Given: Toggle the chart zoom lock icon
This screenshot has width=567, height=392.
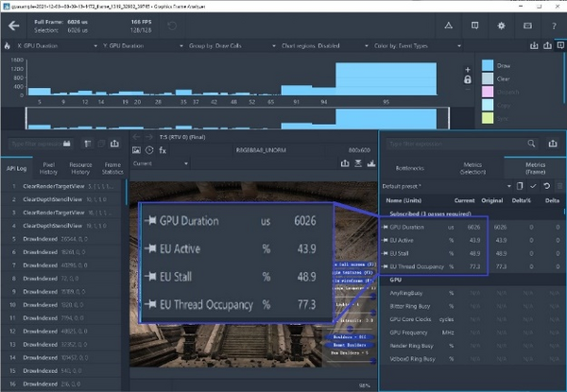Looking at the screenshot, I should pyautogui.click(x=466, y=79).
